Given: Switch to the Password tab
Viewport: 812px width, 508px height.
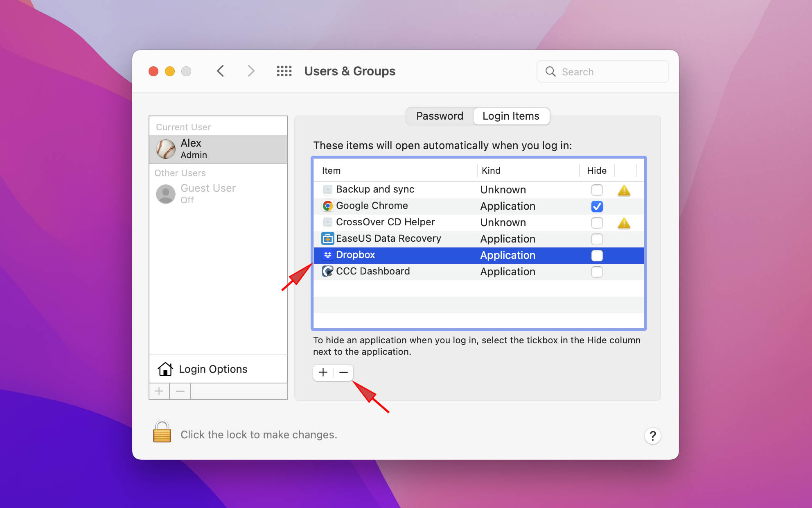Looking at the screenshot, I should click(x=439, y=116).
